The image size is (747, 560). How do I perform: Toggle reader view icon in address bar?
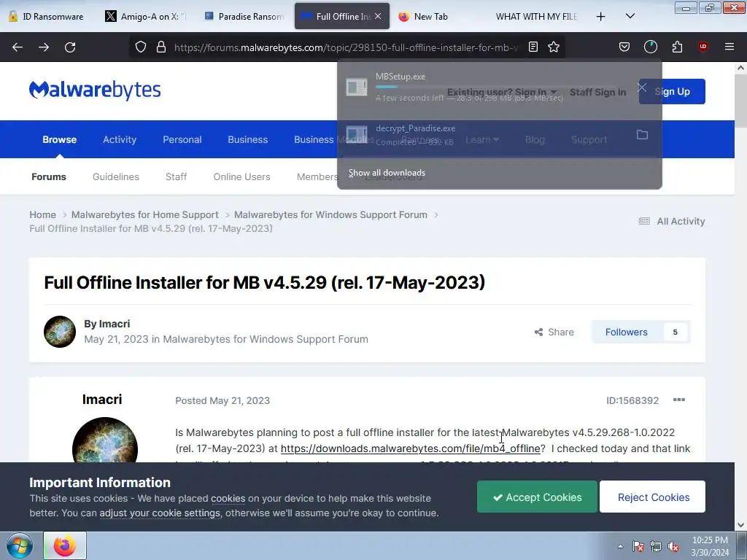533,47
